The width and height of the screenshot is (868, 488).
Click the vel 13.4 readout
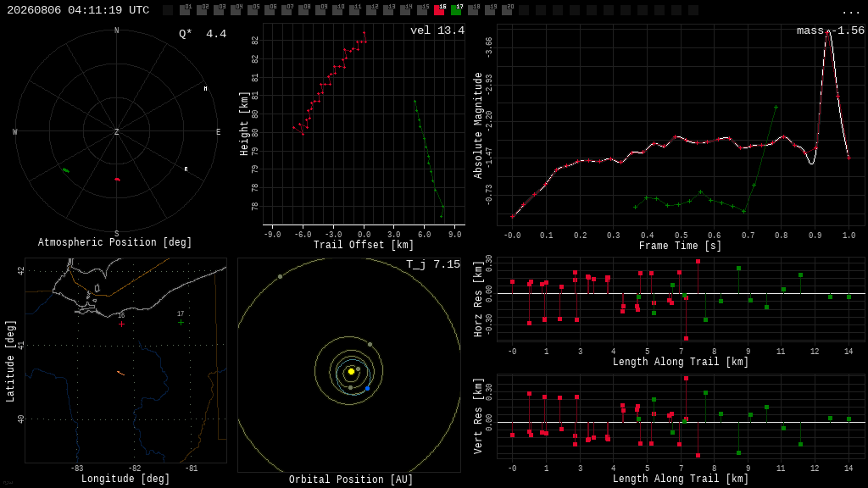(437, 30)
